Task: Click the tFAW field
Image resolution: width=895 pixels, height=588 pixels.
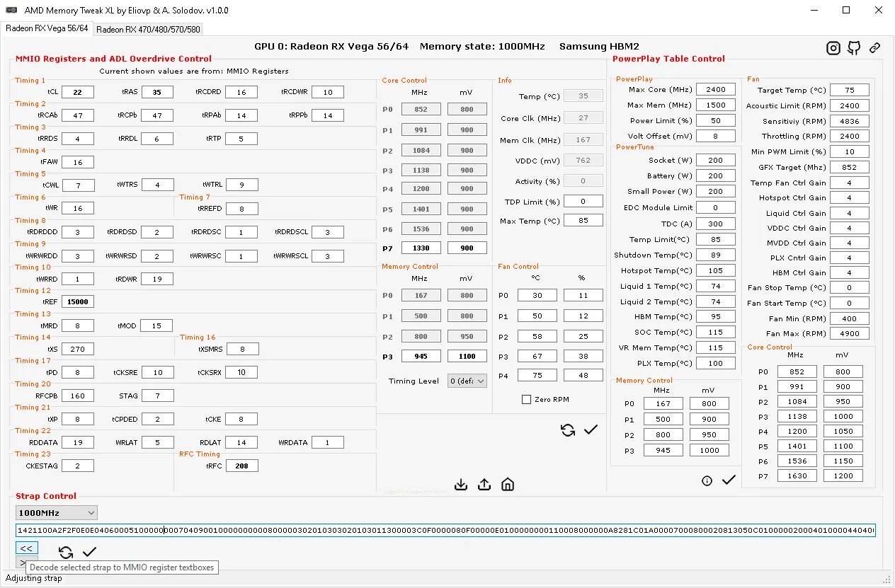Action: click(78, 162)
